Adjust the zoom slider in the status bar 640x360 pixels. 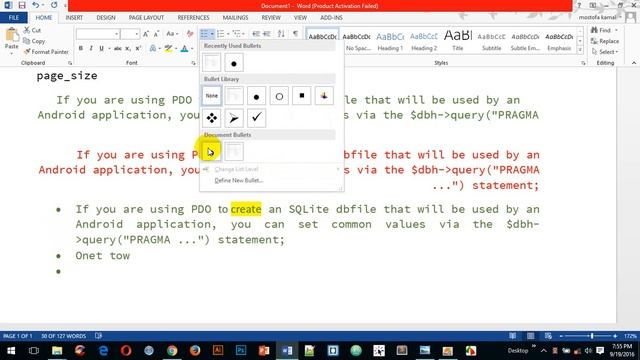(x=592, y=336)
